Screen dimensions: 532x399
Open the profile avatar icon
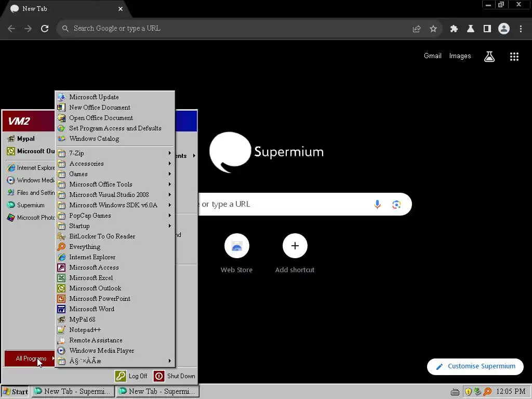pos(504,29)
